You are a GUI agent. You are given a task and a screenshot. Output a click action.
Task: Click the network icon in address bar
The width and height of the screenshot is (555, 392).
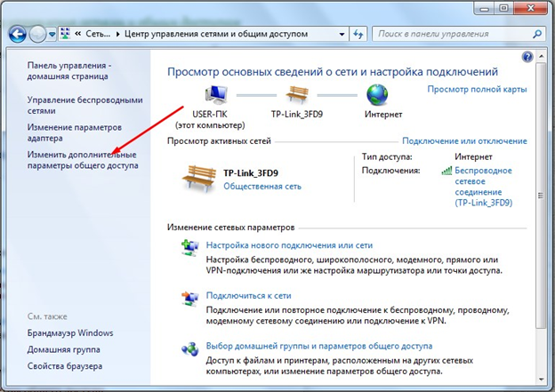[x=65, y=34]
